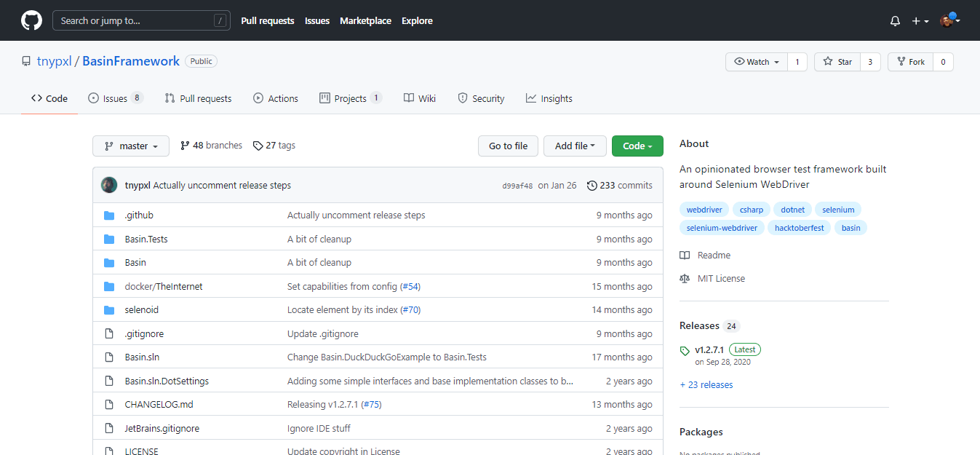Image resolution: width=980 pixels, height=455 pixels.
Task: Switch to the Issues tab
Action: [x=115, y=98]
